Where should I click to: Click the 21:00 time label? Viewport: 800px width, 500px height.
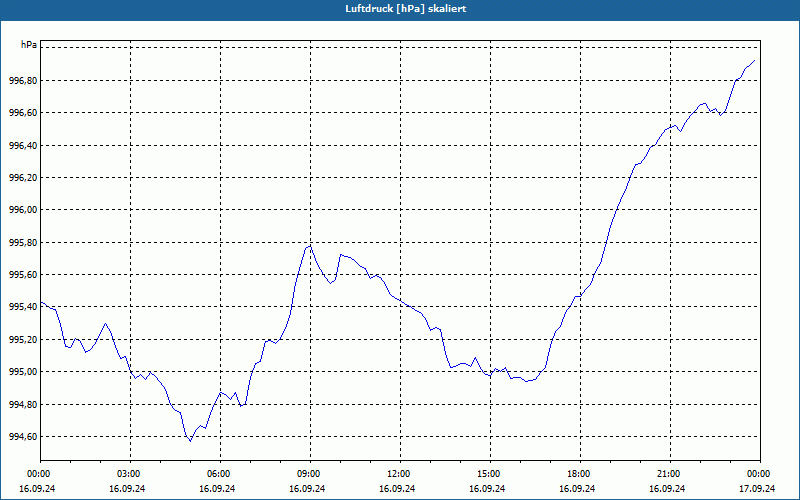click(670, 474)
